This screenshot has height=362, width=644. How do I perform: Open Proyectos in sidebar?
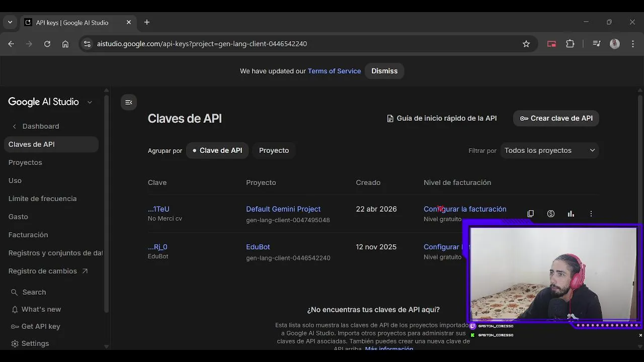tap(25, 162)
